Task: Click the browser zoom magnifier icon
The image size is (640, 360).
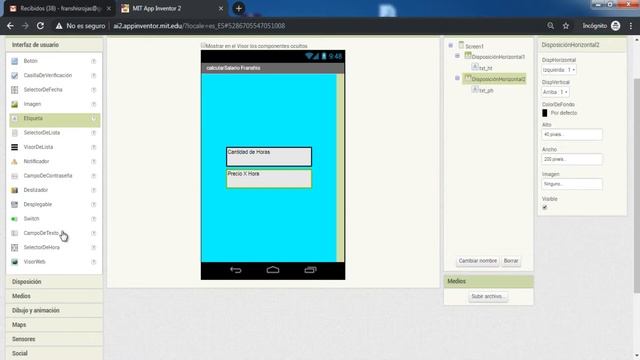Action: [551, 26]
